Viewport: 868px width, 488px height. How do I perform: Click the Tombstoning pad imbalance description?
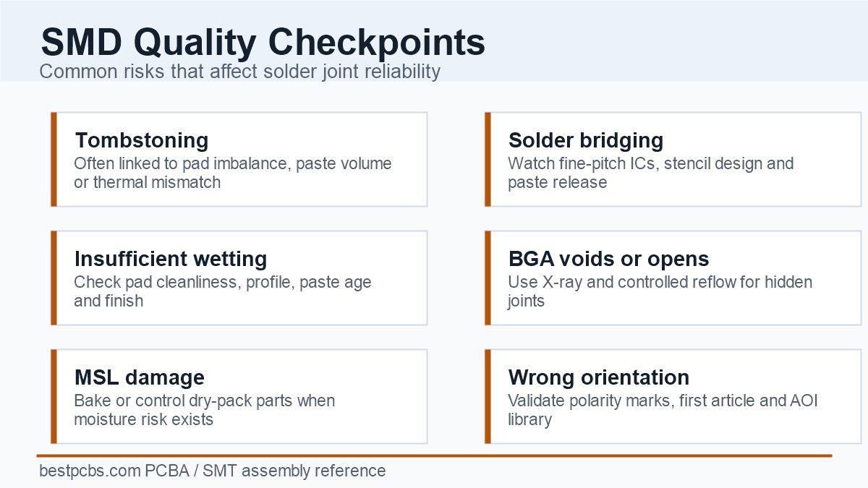(x=233, y=173)
